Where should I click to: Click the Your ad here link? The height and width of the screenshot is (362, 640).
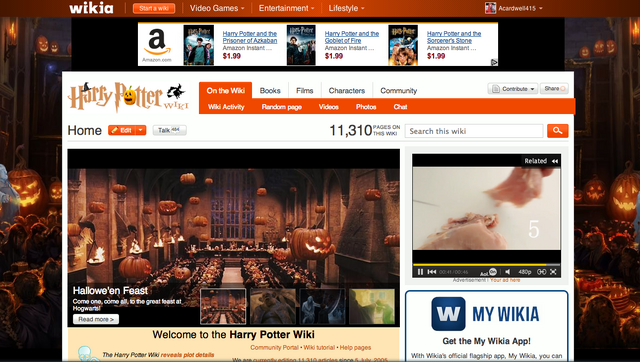(x=505, y=280)
